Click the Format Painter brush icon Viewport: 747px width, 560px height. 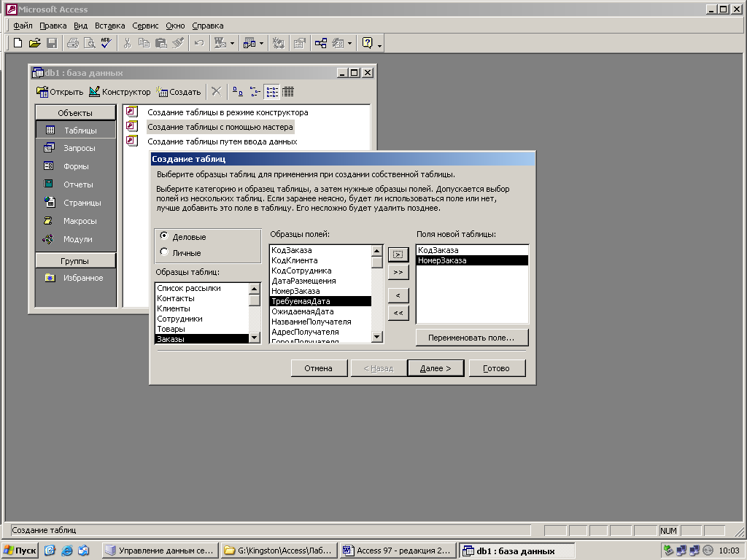coord(178,43)
